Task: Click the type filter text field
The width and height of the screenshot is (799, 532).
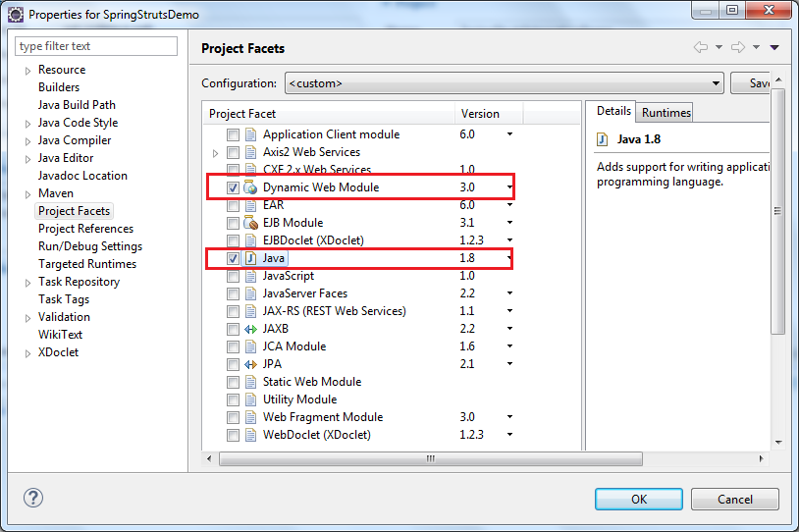Action: tap(96, 46)
